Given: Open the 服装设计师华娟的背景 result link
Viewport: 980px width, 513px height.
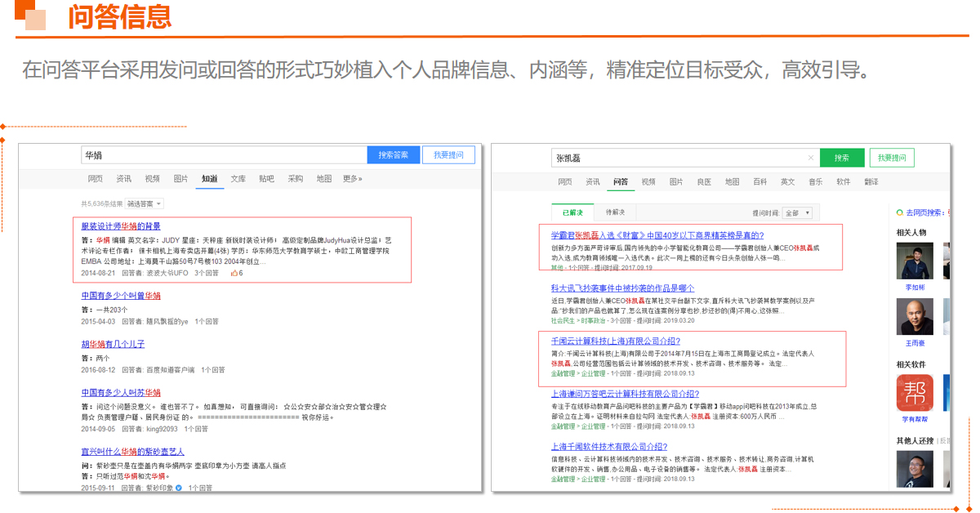Looking at the screenshot, I should pyautogui.click(x=121, y=226).
